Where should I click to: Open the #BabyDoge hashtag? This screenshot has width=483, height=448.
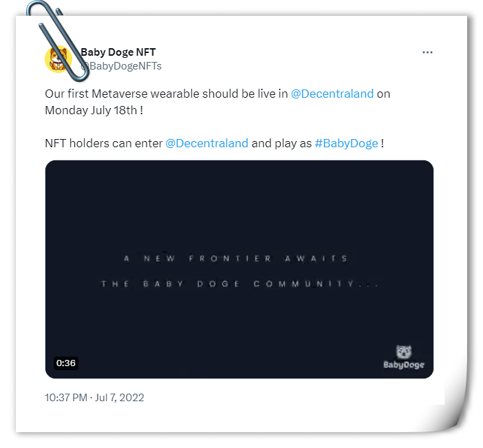tap(346, 143)
